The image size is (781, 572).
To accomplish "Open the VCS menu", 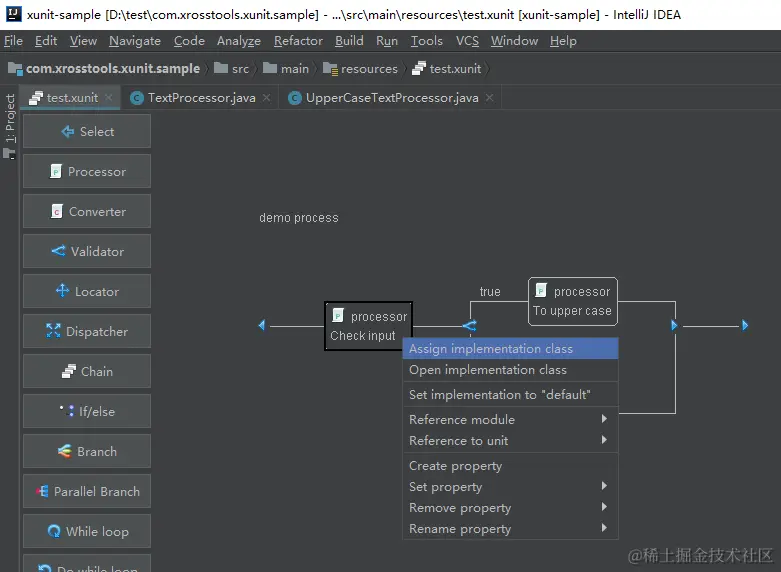I will coord(467,41).
